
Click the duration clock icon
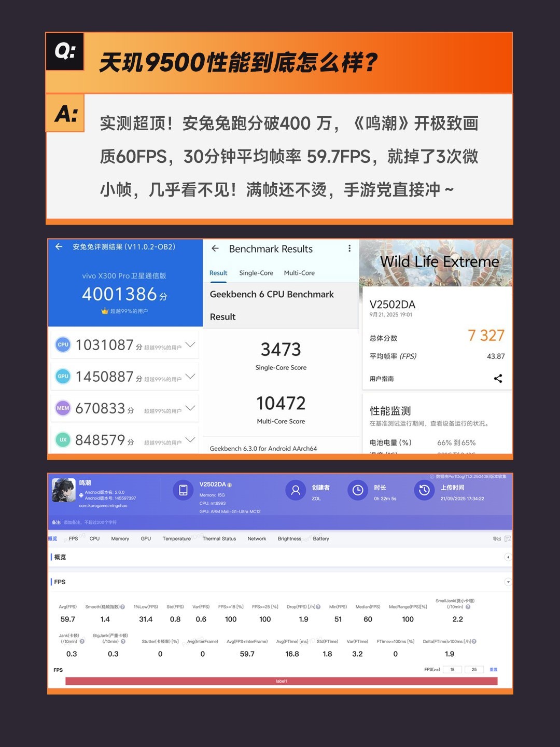358,490
